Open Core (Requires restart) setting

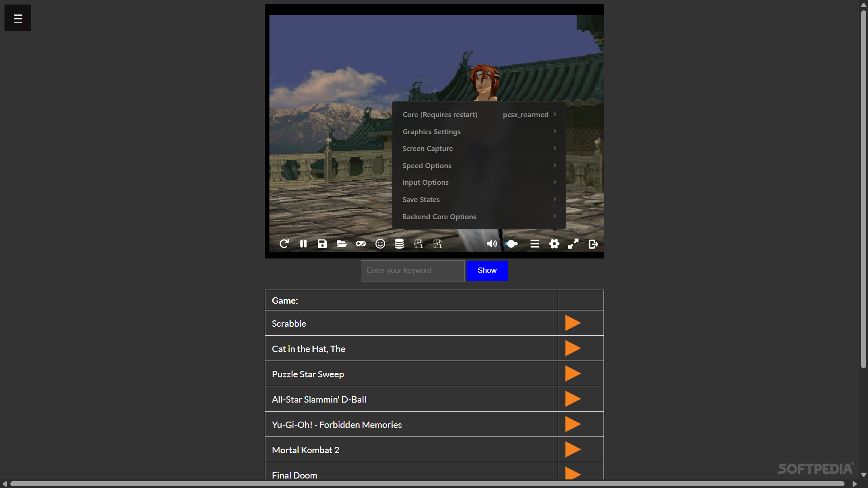click(479, 115)
